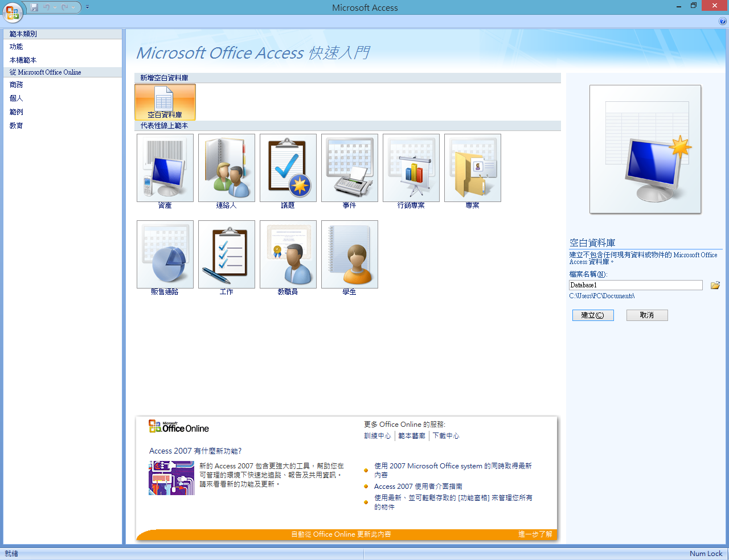Open the 訓練中心 training center link
Image resolution: width=729 pixels, height=560 pixels.
click(378, 436)
